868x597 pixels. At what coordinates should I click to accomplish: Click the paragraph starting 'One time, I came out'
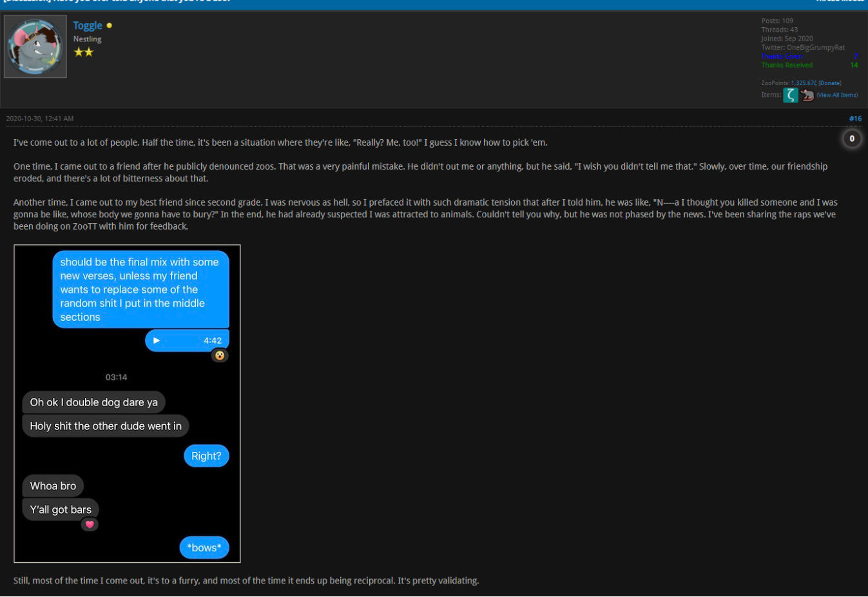tap(421, 172)
